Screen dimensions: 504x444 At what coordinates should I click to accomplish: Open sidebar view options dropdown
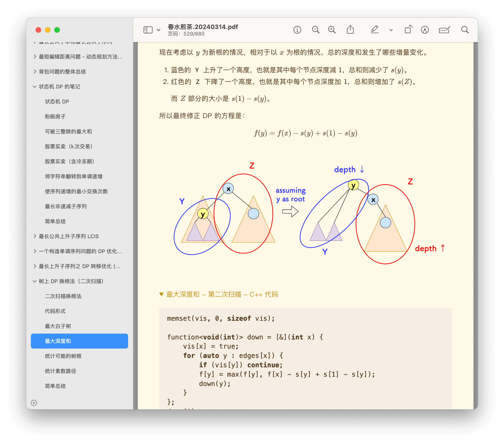click(158, 30)
